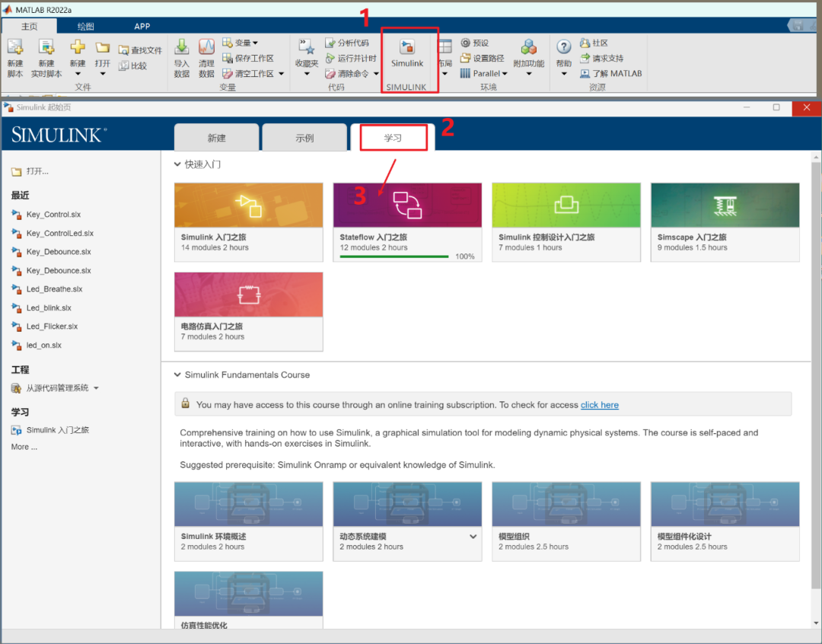This screenshot has width=822, height=644.
Task: Open the 电路仿真入门之旅 course card
Action: 248,311
